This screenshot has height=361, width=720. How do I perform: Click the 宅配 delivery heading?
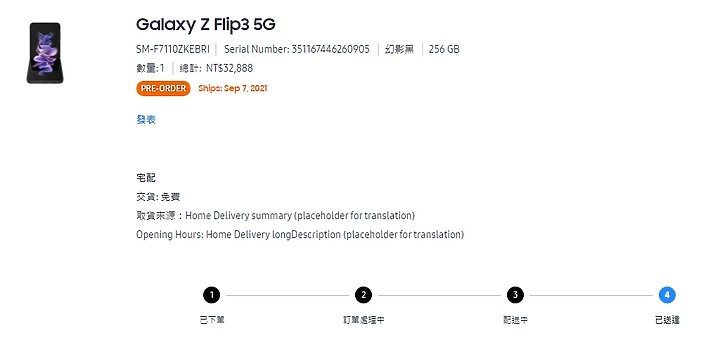coord(146,178)
